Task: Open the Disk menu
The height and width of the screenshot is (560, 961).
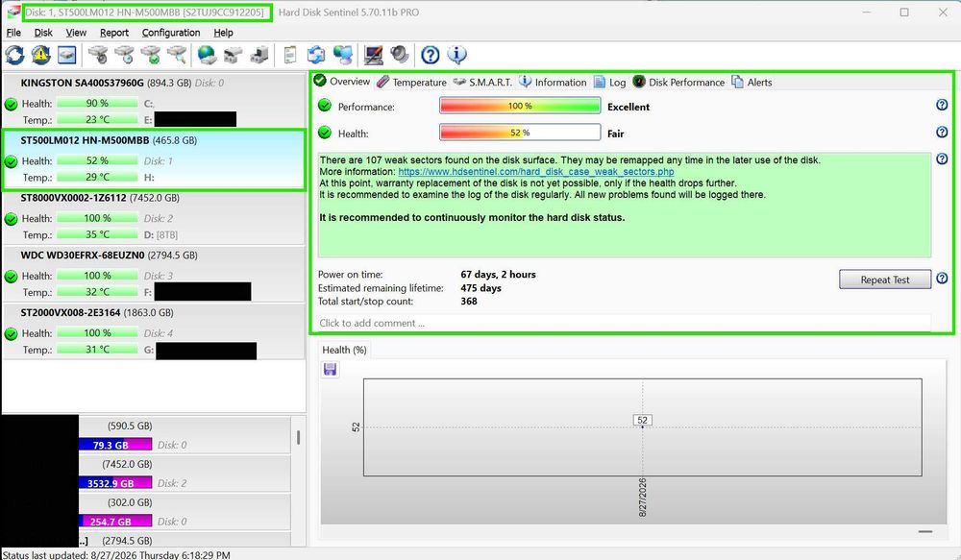Action: click(43, 33)
